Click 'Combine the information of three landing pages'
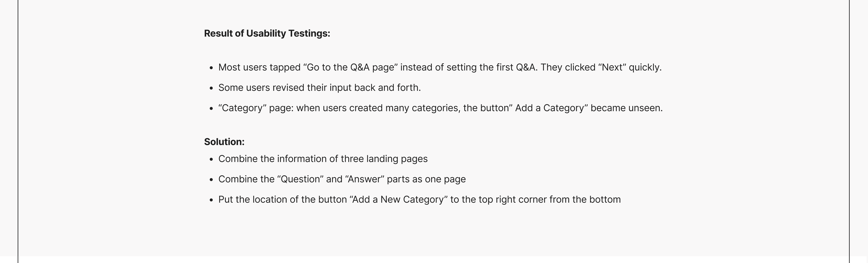Viewport: 868px width, 263px height. (323, 159)
